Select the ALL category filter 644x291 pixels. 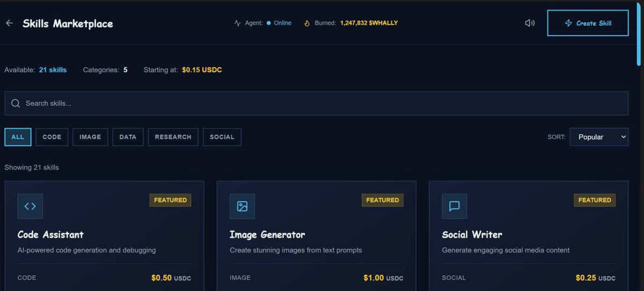(x=18, y=137)
